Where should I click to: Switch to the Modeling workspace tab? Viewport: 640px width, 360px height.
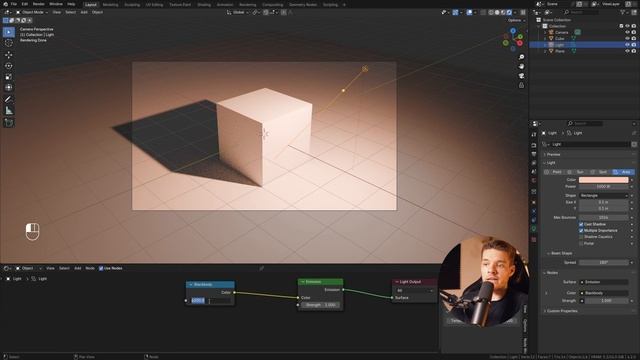[x=110, y=5]
